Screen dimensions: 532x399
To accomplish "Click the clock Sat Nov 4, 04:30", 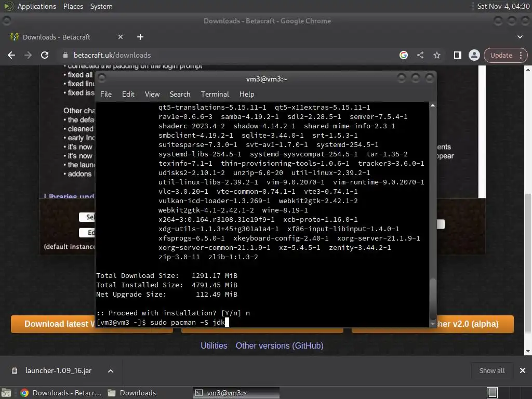I will [503, 6].
